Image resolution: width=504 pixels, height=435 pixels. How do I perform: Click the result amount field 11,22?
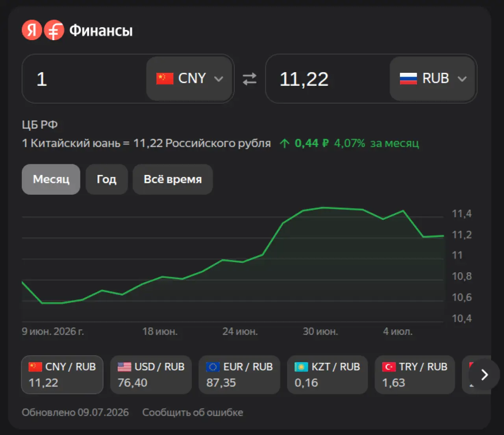[328, 79]
